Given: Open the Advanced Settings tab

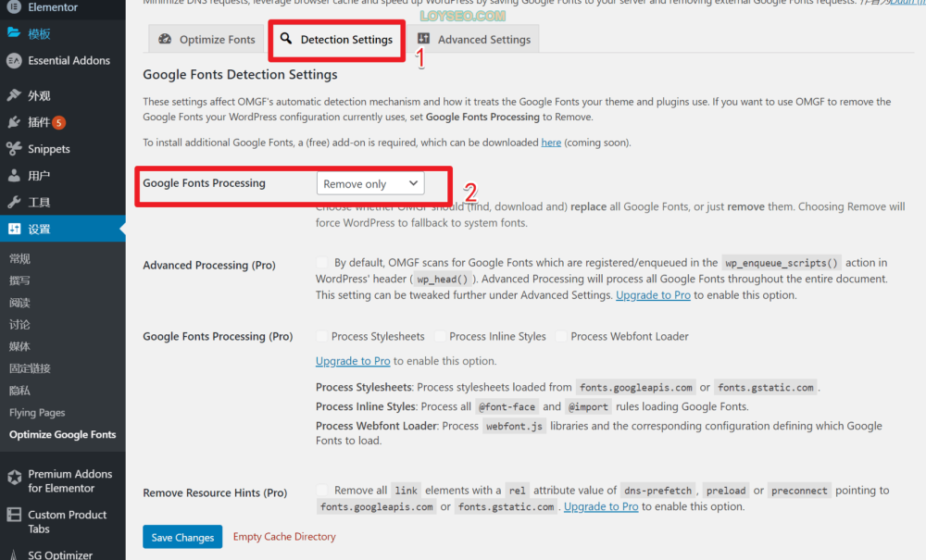Looking at the screenshot, I should [474, 39].
